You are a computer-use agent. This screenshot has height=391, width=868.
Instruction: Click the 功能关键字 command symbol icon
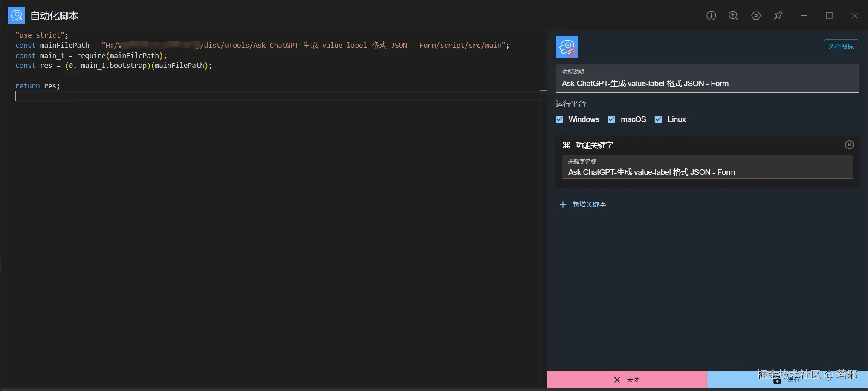coord(567,145)
